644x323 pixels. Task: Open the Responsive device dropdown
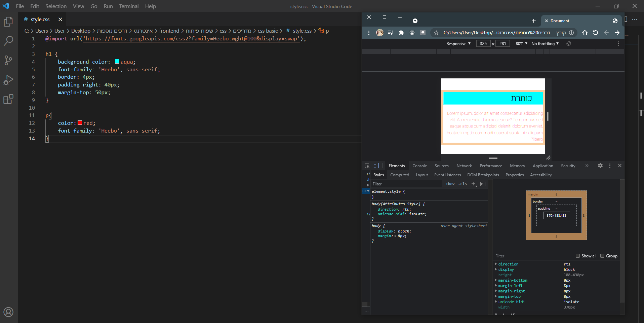coord(458,44)
